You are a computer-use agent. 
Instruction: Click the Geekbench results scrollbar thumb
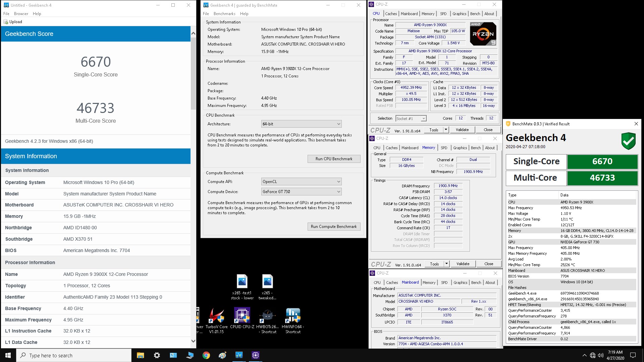pyautogui.click(x=193, y=73)
